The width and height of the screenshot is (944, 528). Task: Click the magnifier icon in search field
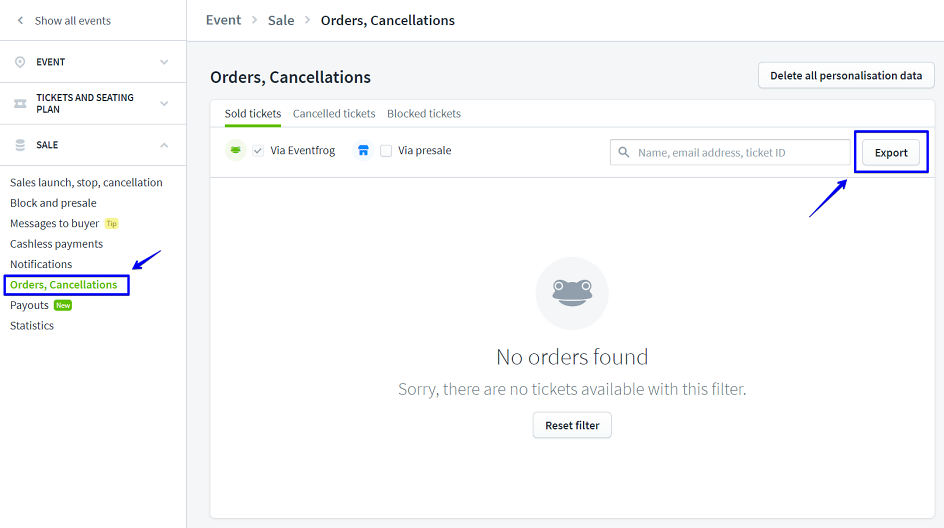coord(624,153)
